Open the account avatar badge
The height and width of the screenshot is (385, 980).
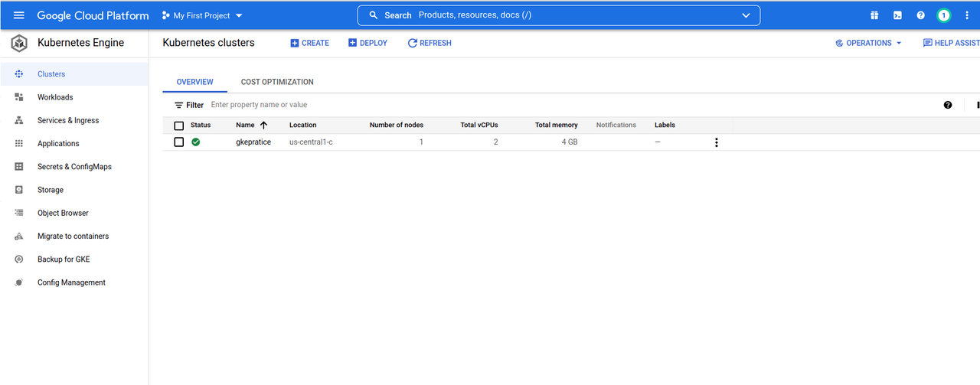click(943, 15)
